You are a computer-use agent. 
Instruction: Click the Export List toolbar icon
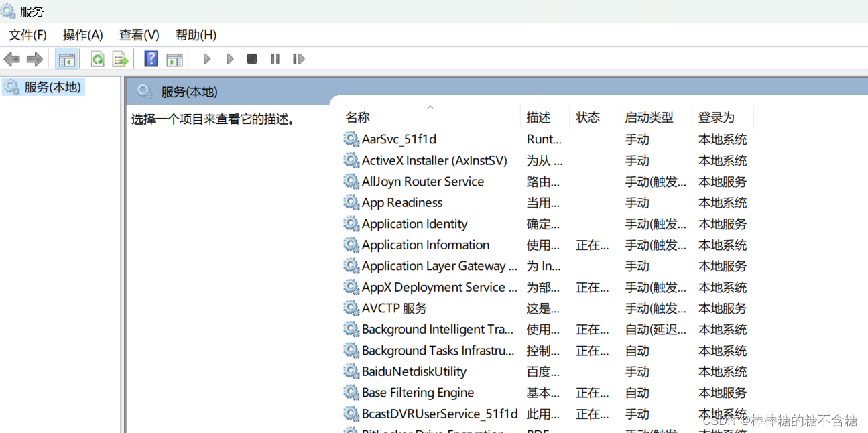click(x=120, y=59)
